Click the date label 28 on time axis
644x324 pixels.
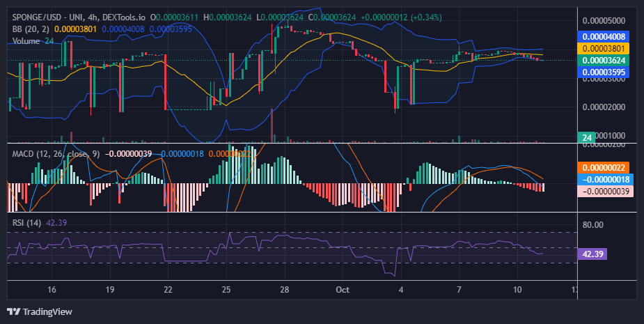(285, 289)
